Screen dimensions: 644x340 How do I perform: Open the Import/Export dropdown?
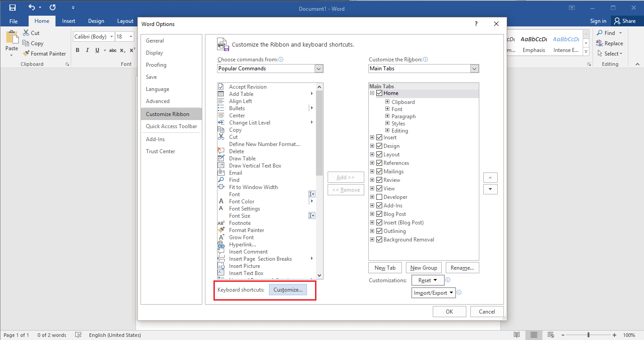tap(433, 293)
